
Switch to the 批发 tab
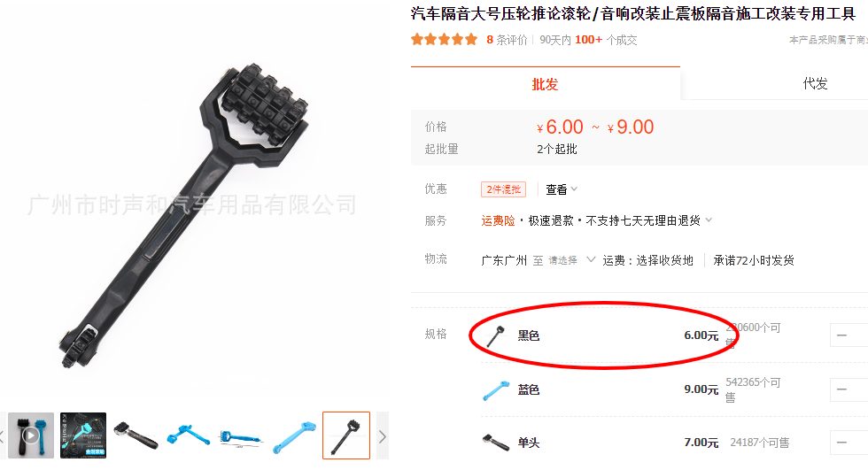coord(546,84)
